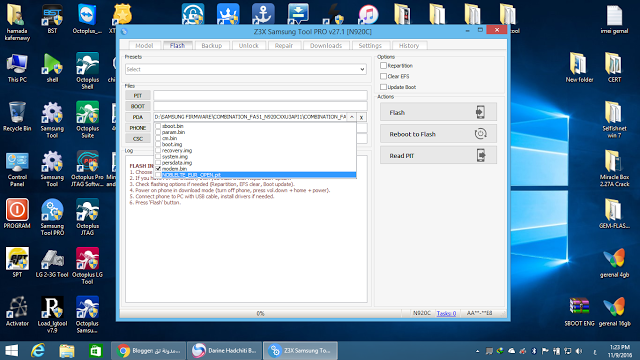Clear the PDA path with x button

click(362, 117)
